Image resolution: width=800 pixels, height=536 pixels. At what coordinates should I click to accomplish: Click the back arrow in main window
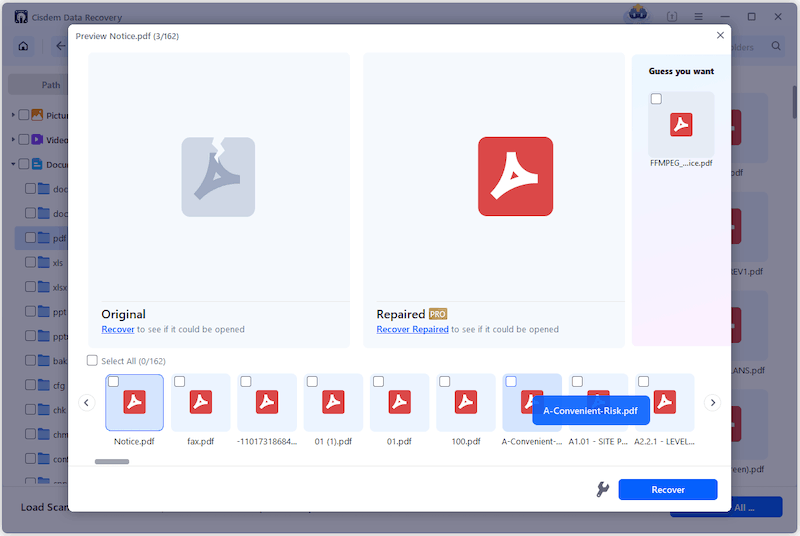pos(60,46)
